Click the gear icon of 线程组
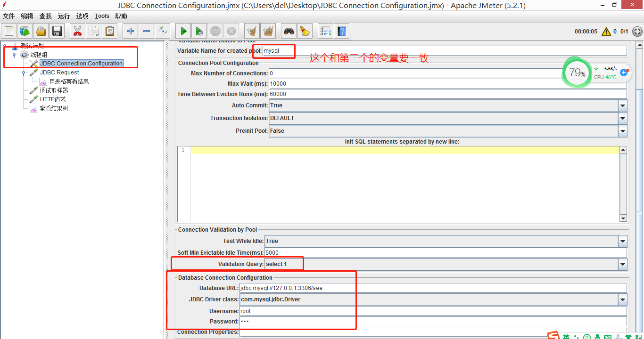This screenshot has height=339, width=644. [24, 55]
